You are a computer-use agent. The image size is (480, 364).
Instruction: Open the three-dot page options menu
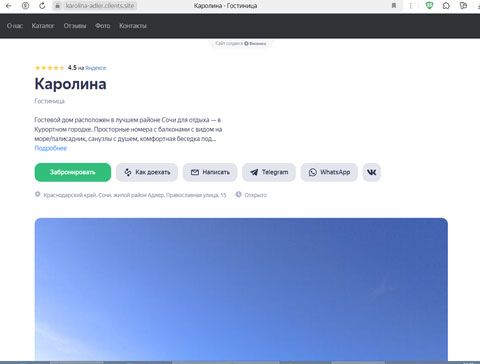411,6
